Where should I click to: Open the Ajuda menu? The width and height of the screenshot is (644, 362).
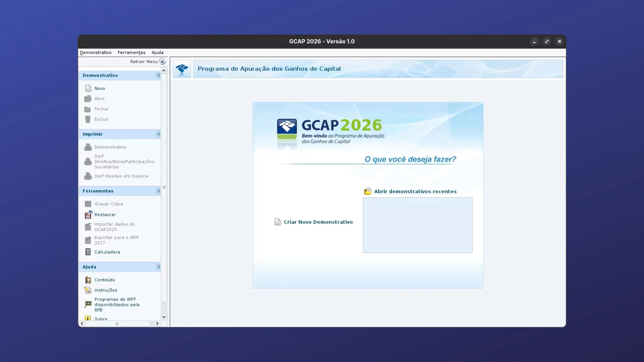[x=157, y=53]
